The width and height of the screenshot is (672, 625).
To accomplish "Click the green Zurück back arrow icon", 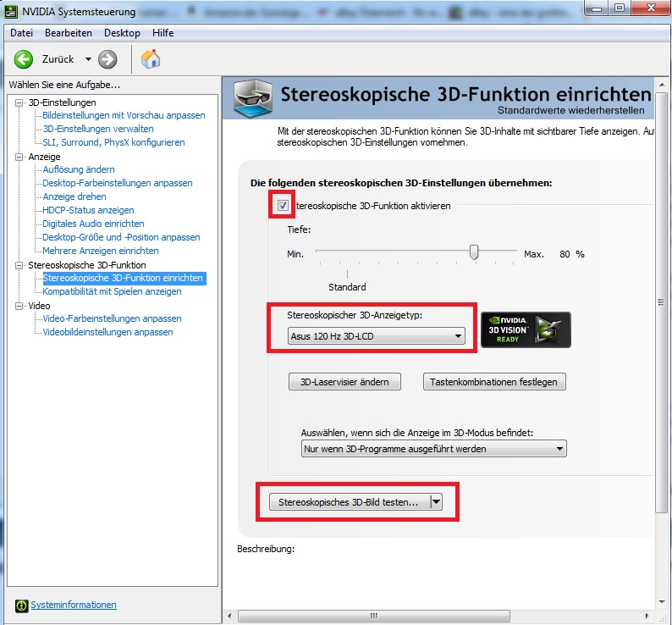I will coord(23,59).
